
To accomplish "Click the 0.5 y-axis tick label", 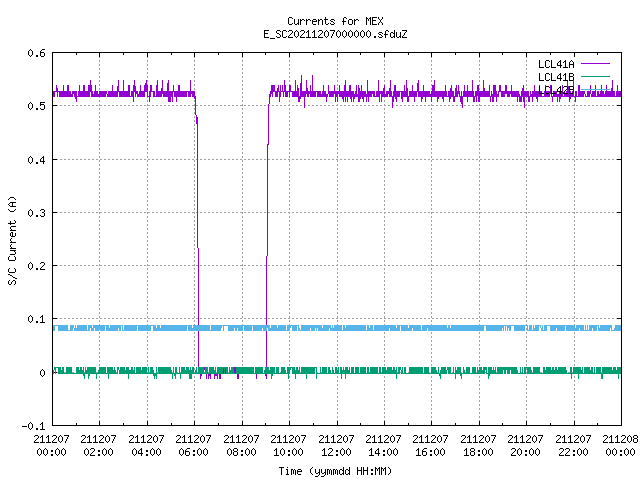I will pyautogui.click(x=36, y=106).
